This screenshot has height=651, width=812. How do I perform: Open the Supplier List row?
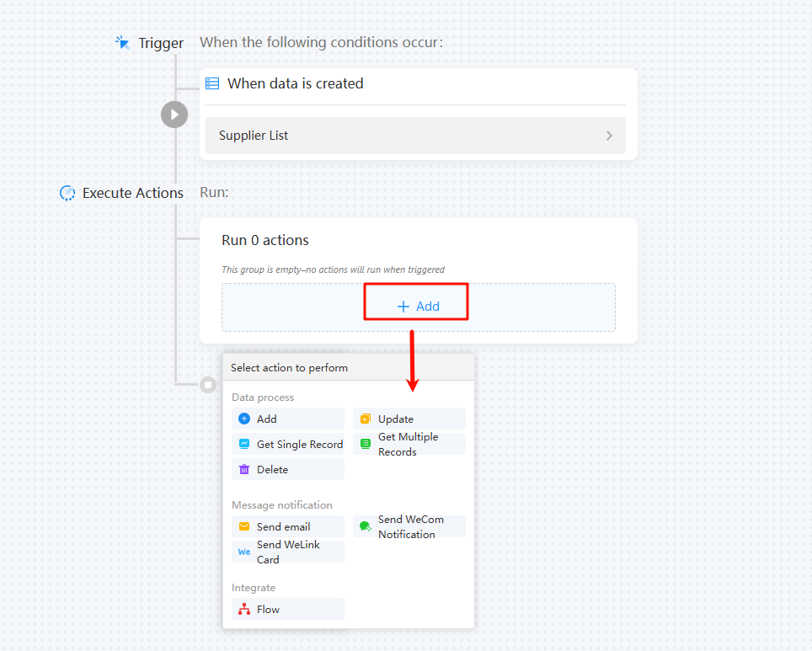(415, 136)
